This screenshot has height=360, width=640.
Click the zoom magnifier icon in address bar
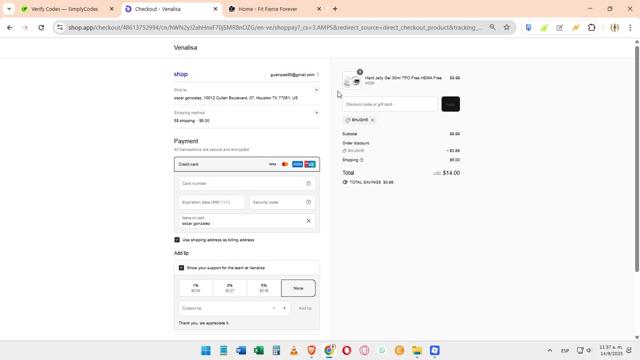pyautogui.click(x=493, y=27)
